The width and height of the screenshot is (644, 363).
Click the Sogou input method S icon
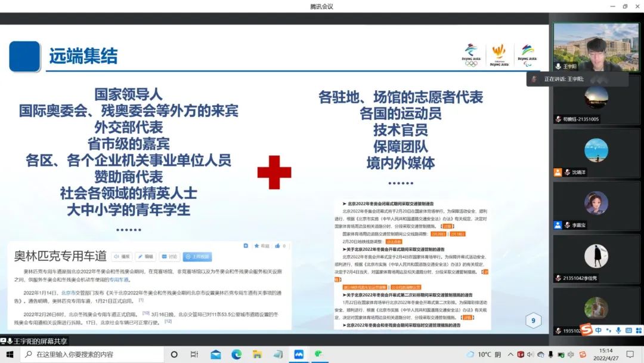coord(586,330)
